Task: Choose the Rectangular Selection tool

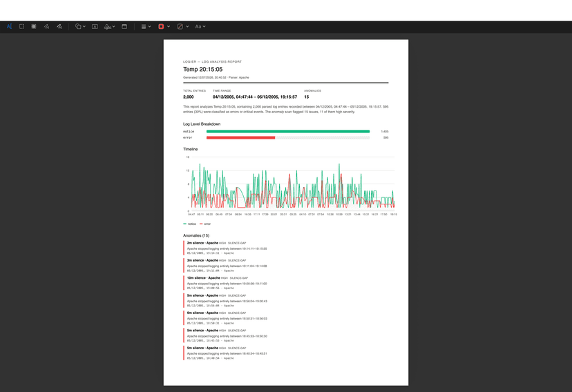Action: click(x=21, y=26)
